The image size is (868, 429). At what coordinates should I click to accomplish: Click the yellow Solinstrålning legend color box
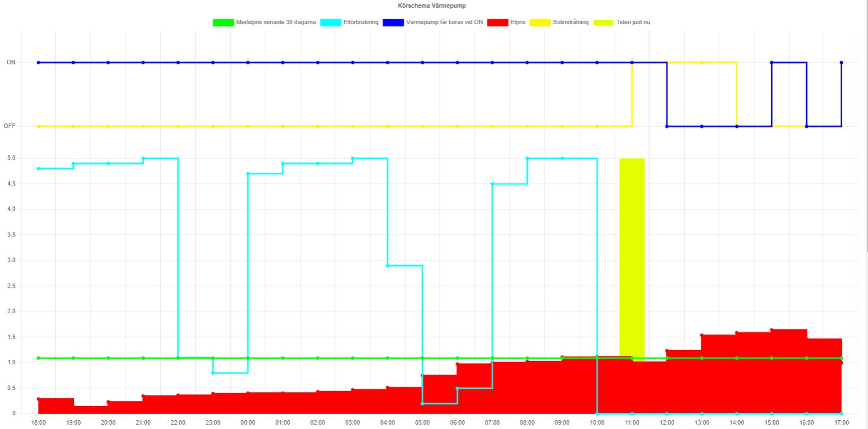540,22
